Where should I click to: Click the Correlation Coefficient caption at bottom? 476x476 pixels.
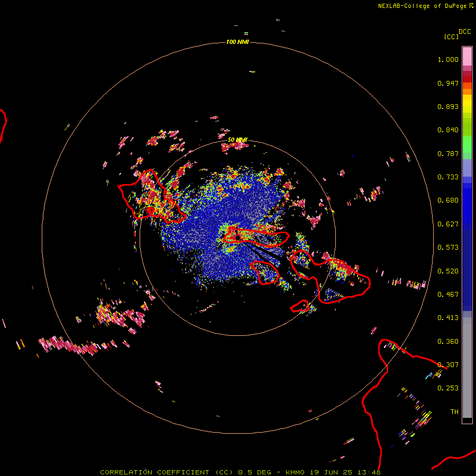pyautogui.click(x=240, y=472)
